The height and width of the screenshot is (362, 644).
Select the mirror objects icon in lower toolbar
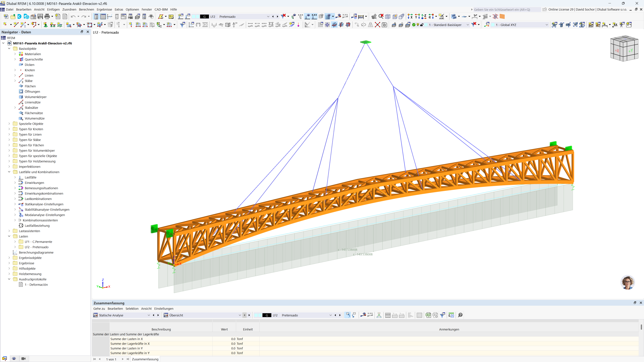(x=370, y=25)
